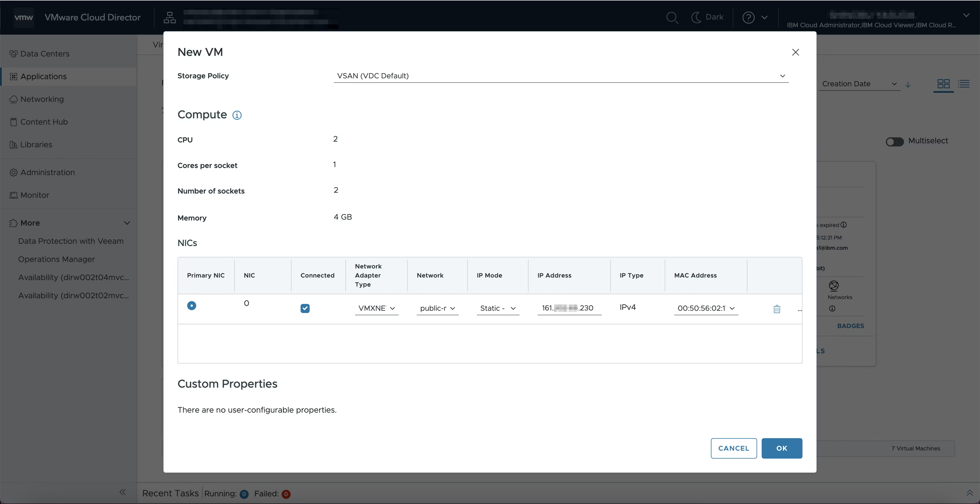Image resolution: width=980 pixels, height=504 pixels.
Task: Select the Primary NIC radio button
Action: pyautogui.click(x=191, y=305)
